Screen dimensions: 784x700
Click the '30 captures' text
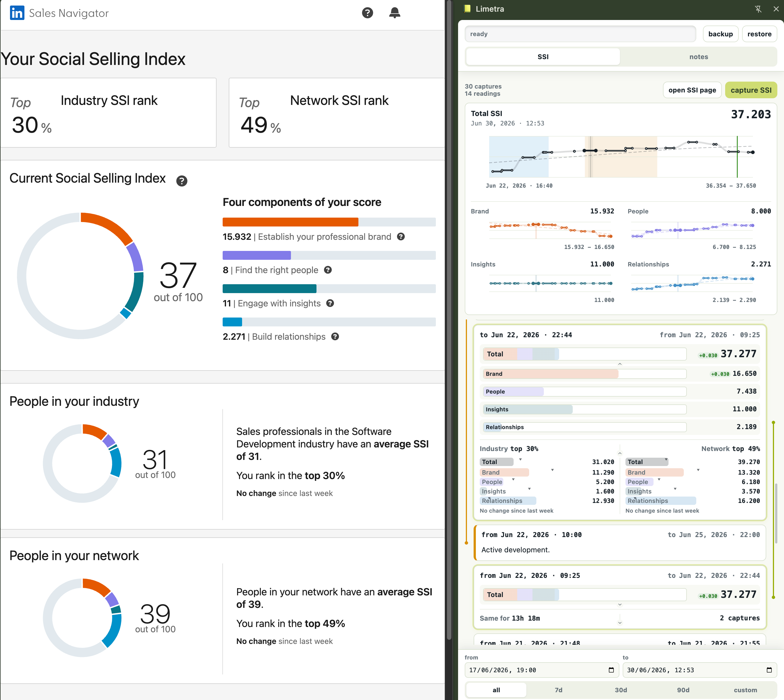(483, 87)
